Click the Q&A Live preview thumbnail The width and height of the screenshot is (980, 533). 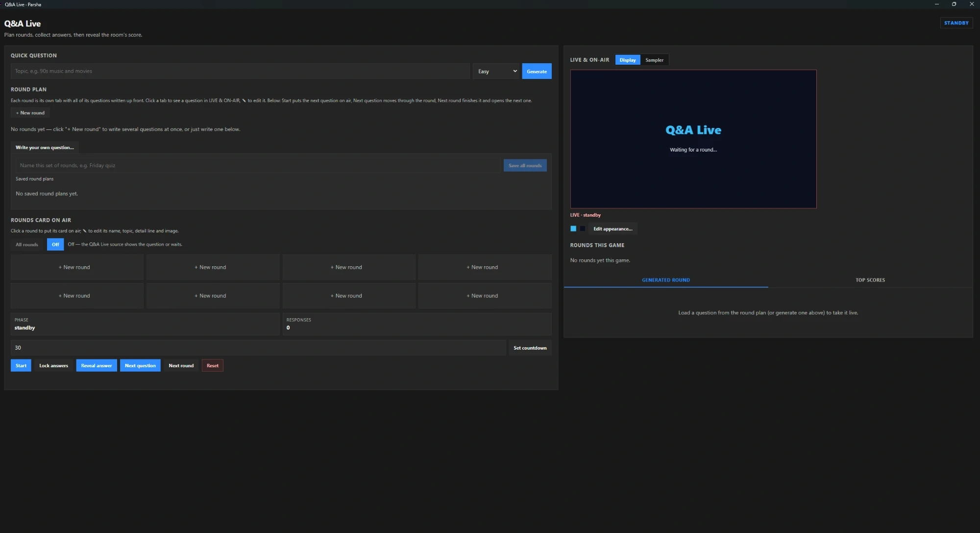pos(693,139)
